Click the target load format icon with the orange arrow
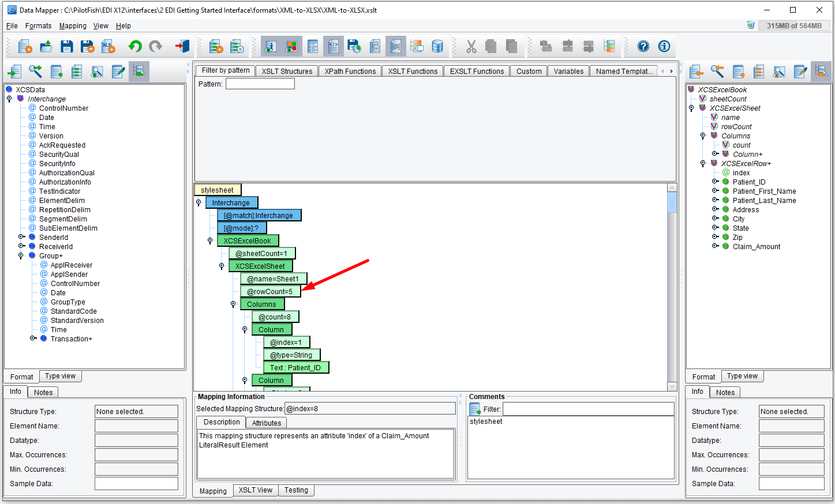This screenshot has height=504, width=835. pyautogui.click(x=697, y=72)
